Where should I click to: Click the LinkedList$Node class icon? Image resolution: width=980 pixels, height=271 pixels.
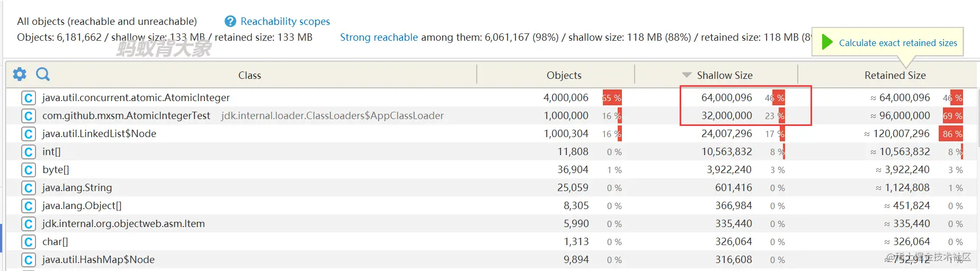click(x=29, y=134)
